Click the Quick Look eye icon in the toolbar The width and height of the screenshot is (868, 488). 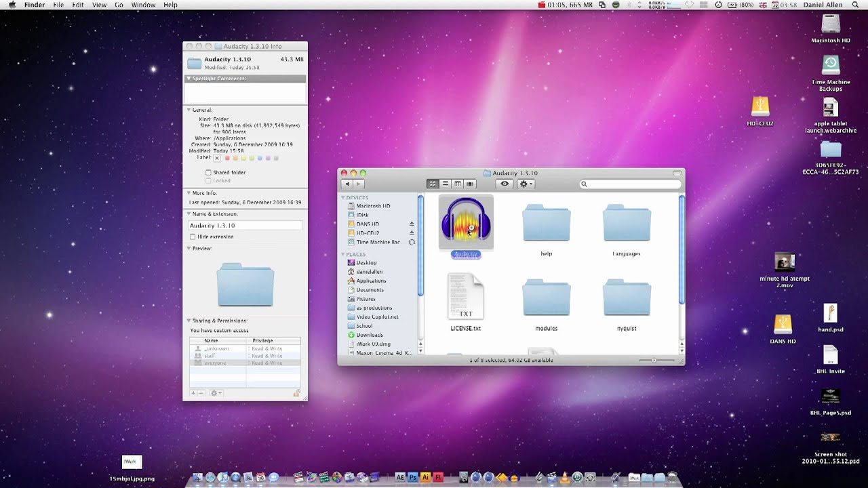point(503,184)
